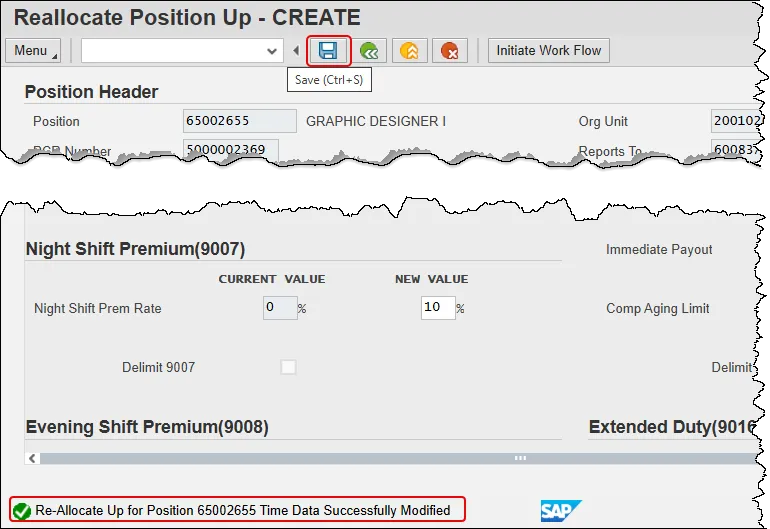Click the Save floppy disk icon
The width and height of the screenshot is (770, 529).
328,51
